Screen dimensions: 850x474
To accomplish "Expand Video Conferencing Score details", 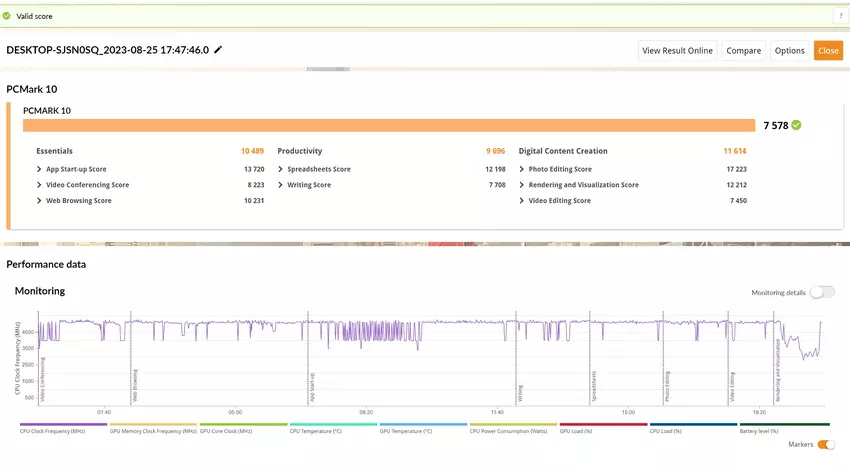I will point(39,185).
